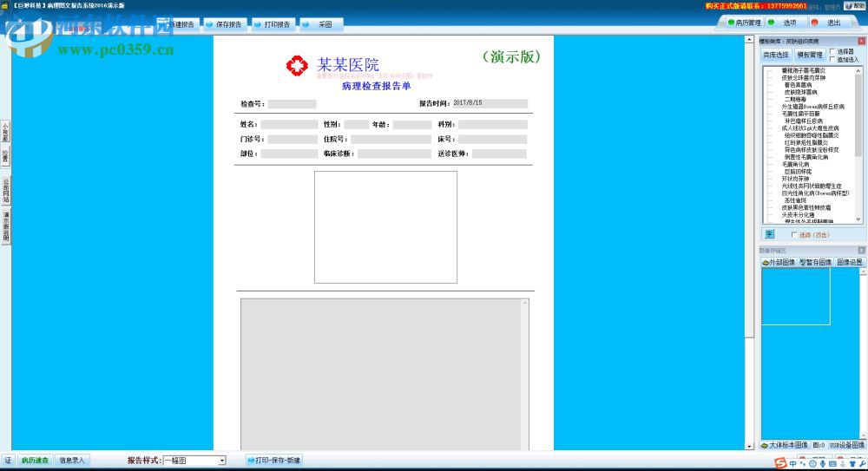This screenshot has width=868, height=471.
Task: Click the 病历速查 bottom button
Action: coord(35,461)
